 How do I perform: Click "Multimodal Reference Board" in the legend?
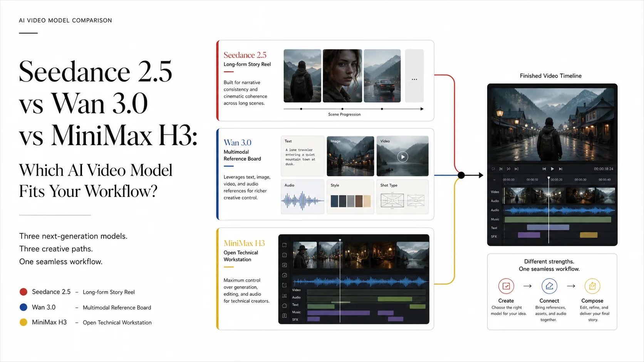(x=117, y=307)
